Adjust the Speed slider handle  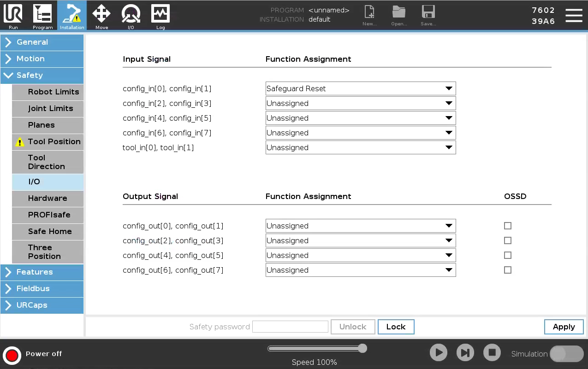pyautogui.click(x=362, y=348)
